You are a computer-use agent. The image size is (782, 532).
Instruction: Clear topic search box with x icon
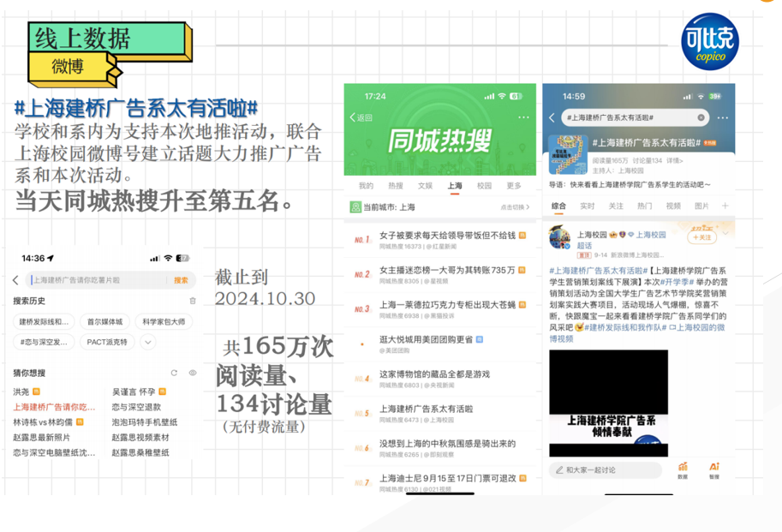(701, 117)
